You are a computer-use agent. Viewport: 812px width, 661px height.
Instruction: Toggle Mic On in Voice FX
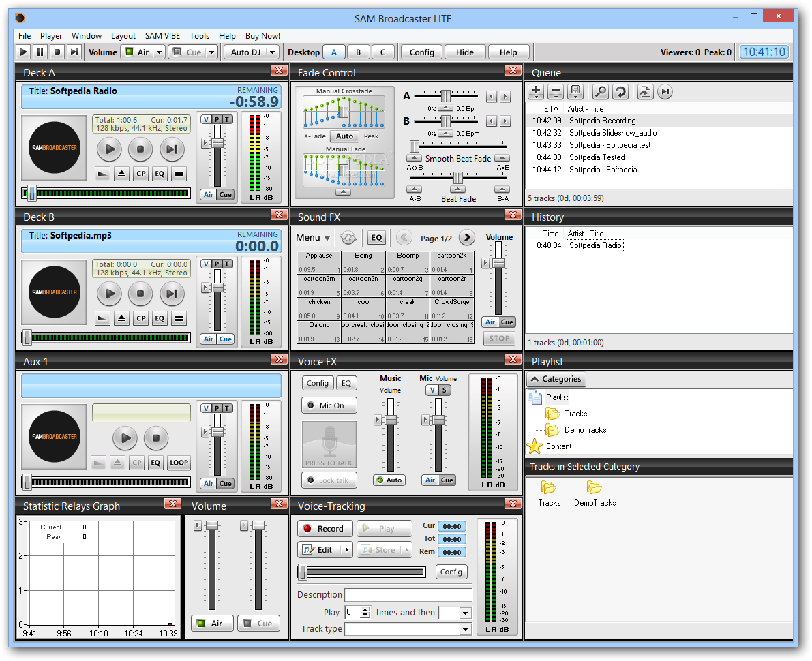329,405
